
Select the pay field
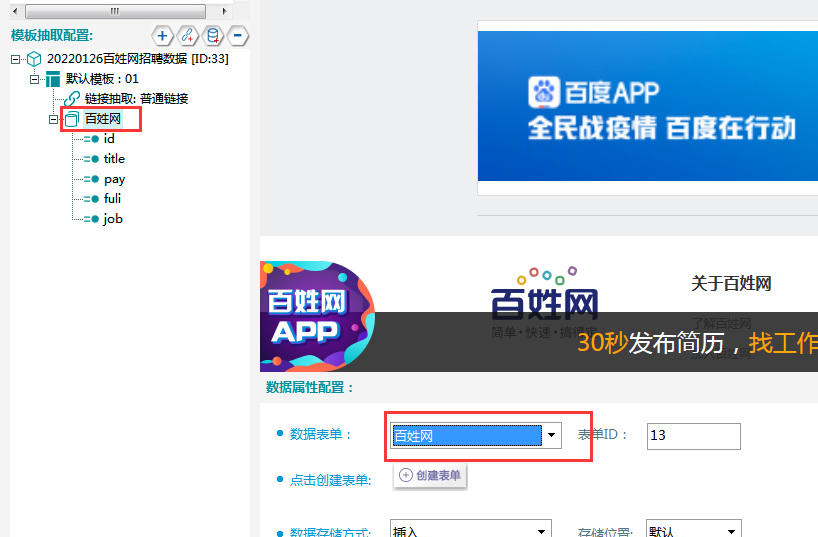coord(114,179)
